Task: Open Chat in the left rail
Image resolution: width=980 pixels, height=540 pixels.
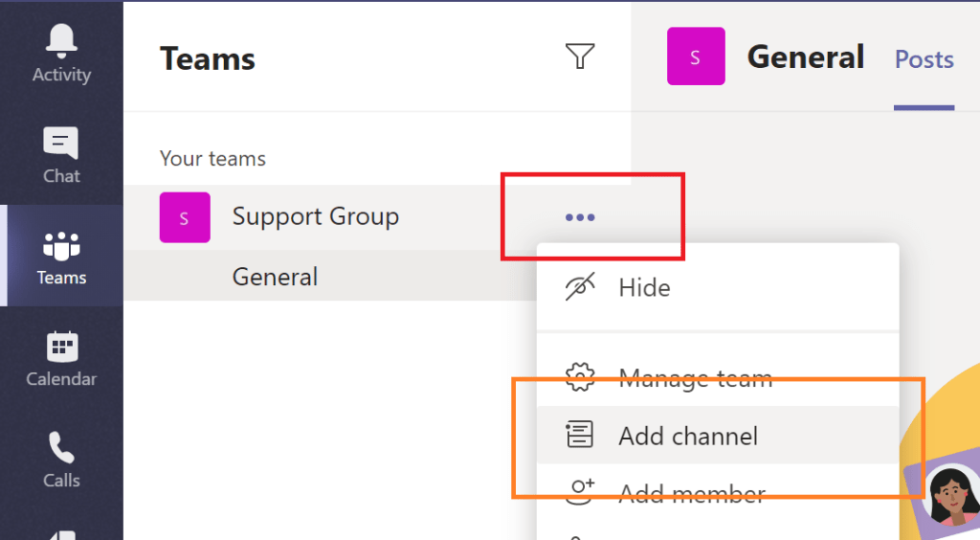Action: click(61, 155)
